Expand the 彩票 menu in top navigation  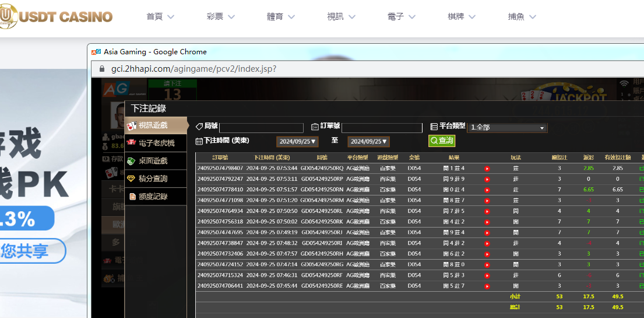pos(221,17)
